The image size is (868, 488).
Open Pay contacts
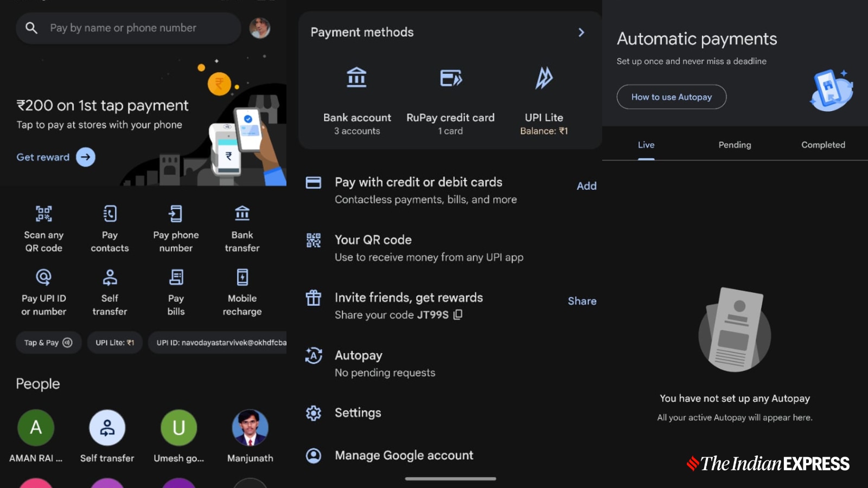(109, 228)
